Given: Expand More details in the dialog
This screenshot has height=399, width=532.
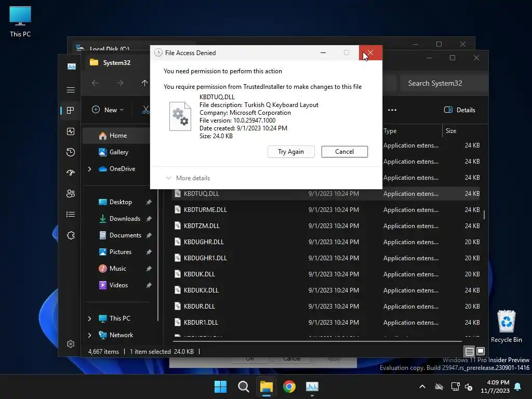Looking at the screenshot, I should tap(188, 178).
